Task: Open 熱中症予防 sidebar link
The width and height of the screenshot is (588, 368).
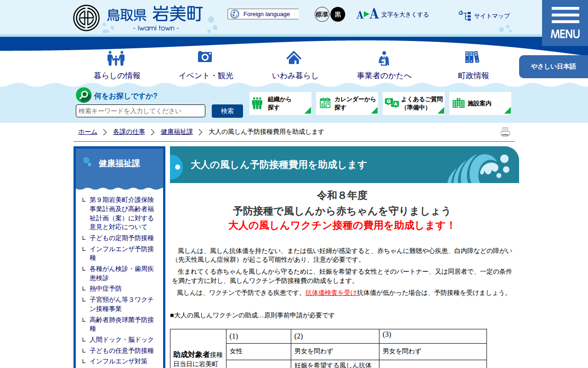Action: [x=106, y=289]
